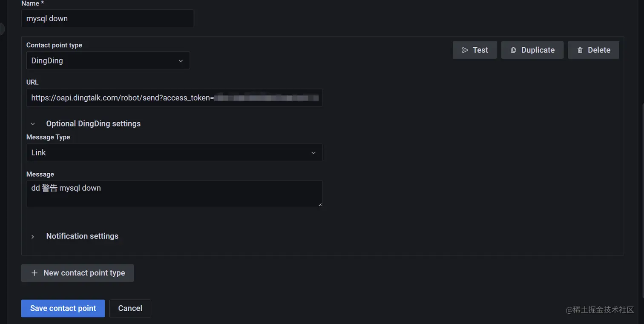Click the Name input field containing mysql down

(107, 19)
